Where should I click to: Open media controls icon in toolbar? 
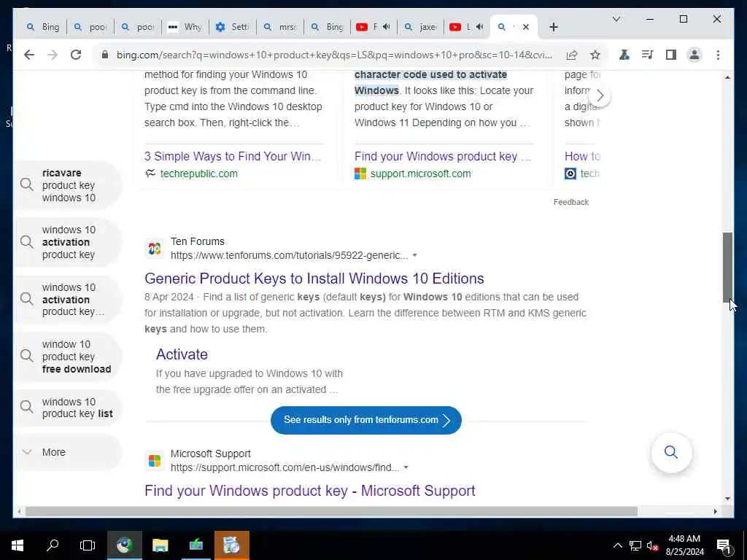(x=648, y=55)
